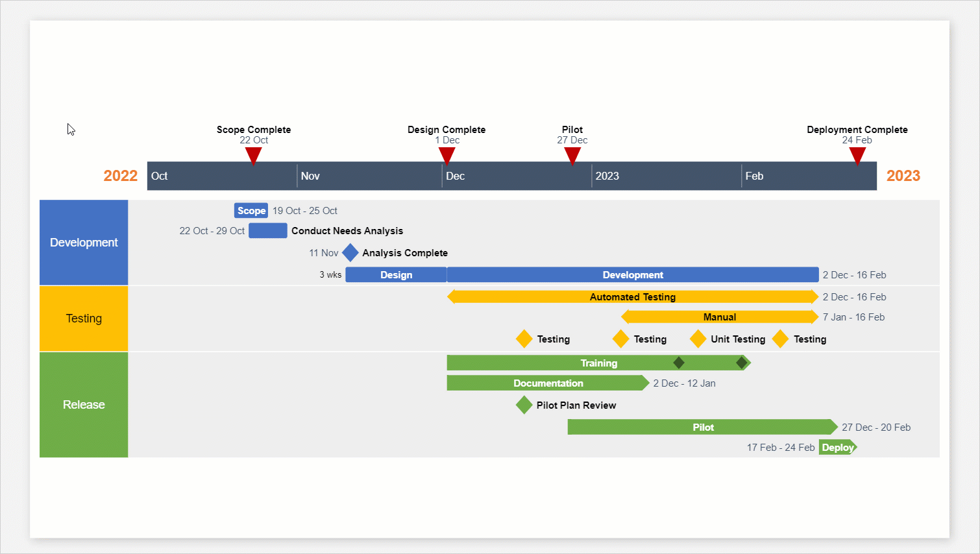Select the Feb header segment
The image size is (980, 554).
[808, 176]
